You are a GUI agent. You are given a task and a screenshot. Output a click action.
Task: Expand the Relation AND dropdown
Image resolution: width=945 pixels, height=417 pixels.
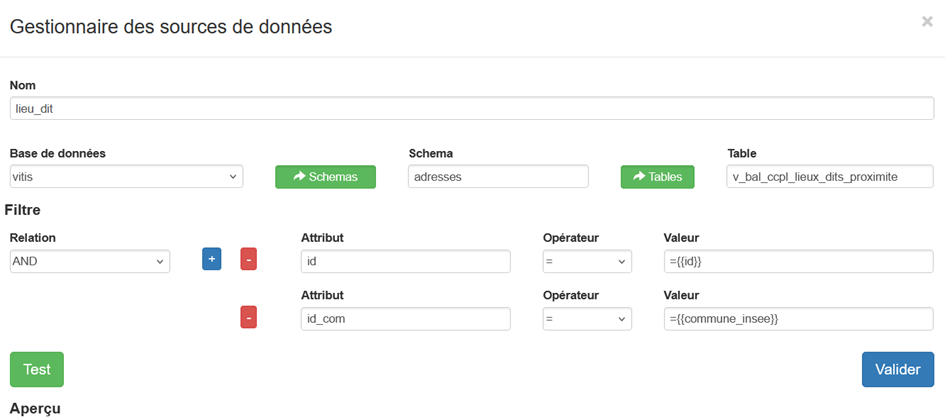(90, 261)
